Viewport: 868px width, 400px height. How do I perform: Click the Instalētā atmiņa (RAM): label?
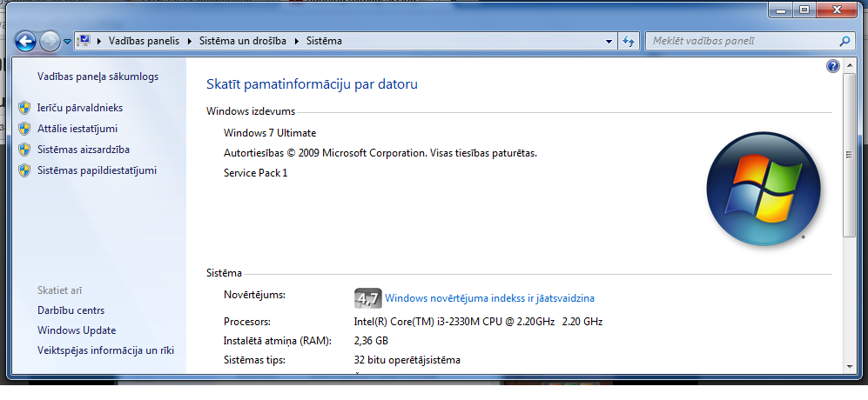click(278, 341)
